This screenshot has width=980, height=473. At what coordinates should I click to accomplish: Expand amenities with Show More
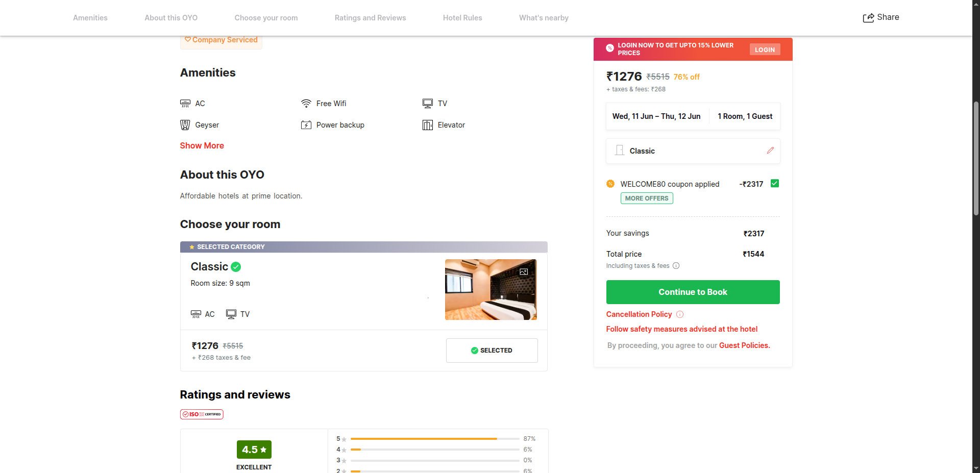pos(202,146)
